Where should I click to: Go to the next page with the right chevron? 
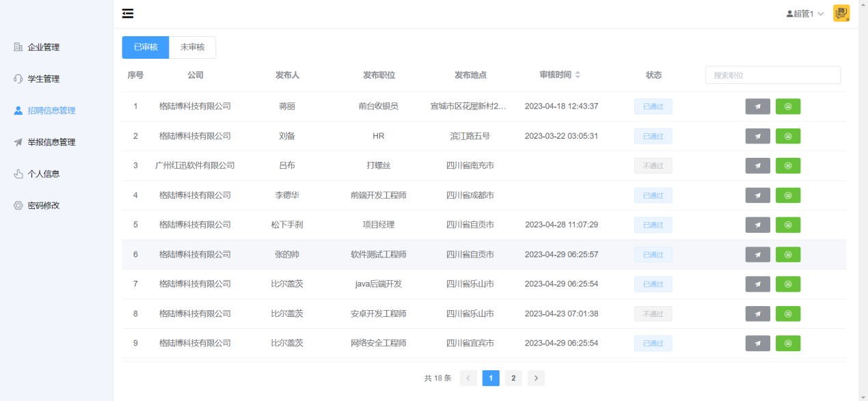point(536,378)
